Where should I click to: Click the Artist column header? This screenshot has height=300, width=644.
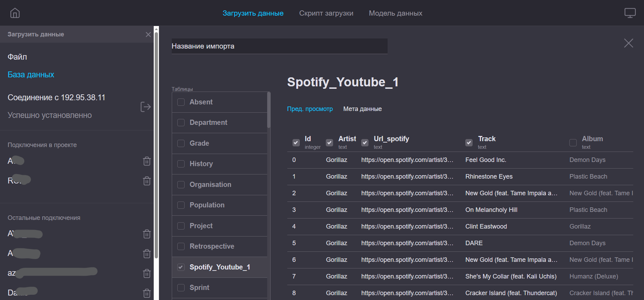pos(347,139)
